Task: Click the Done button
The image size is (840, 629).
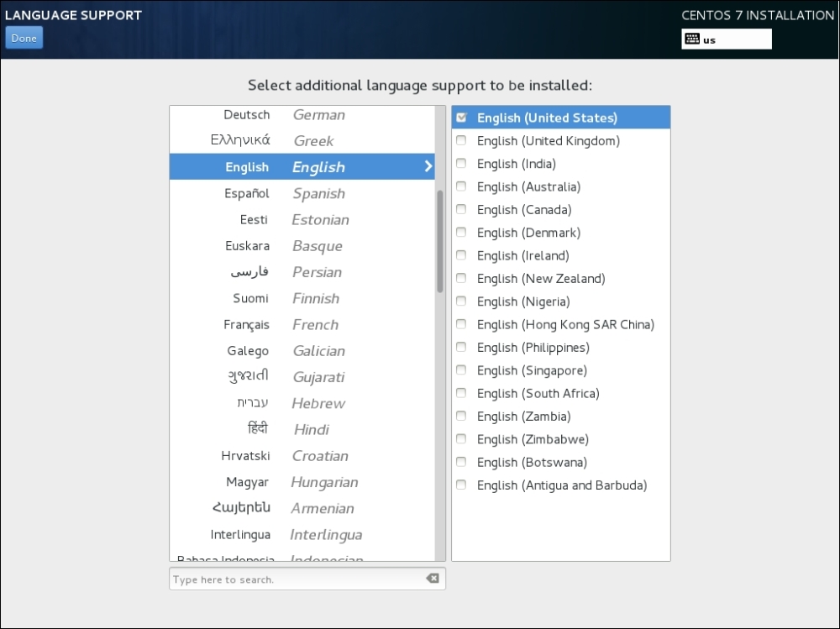Action: [24, 38]
